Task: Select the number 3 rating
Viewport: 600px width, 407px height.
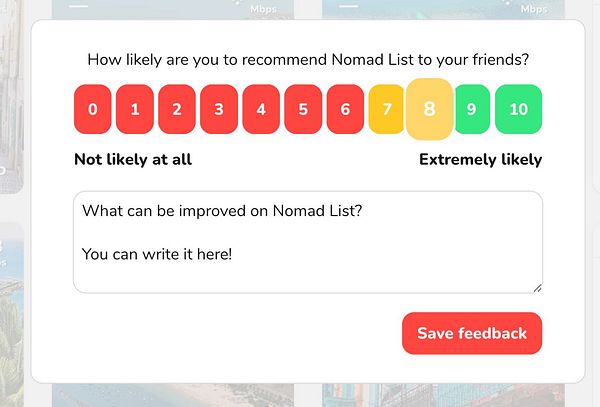Action: point(219,109)
